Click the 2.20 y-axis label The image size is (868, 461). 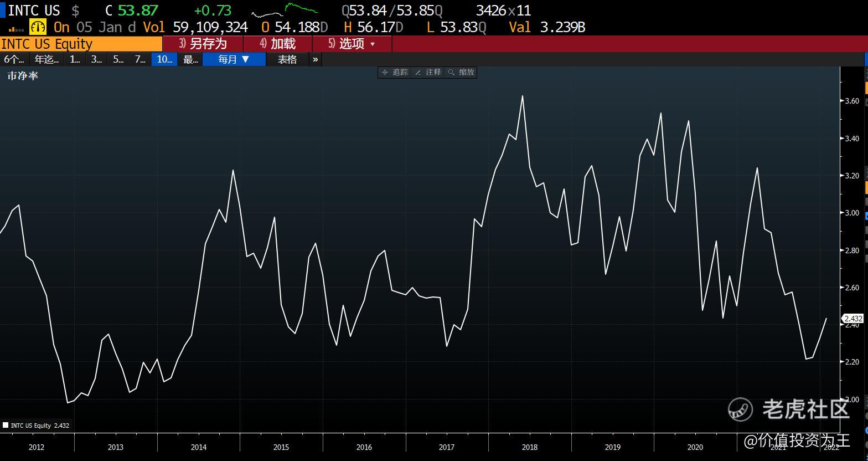pyautogui.click(x=852, y=362)
